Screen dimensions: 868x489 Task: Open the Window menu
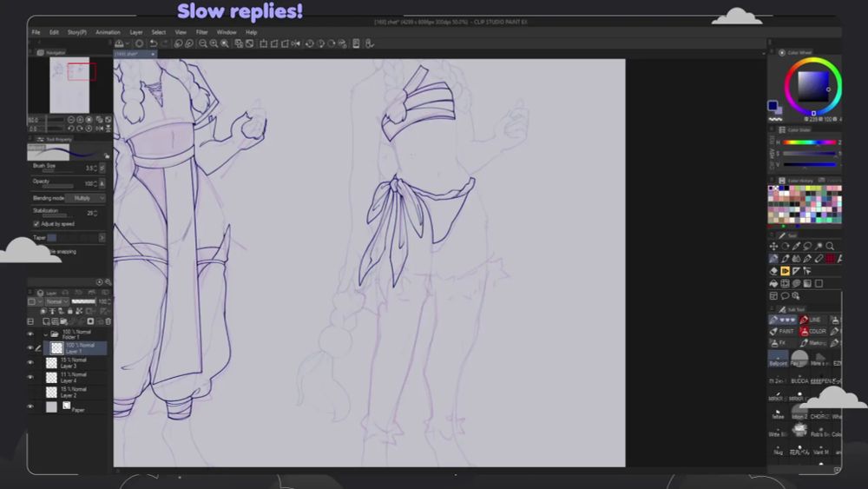[227, 32]
